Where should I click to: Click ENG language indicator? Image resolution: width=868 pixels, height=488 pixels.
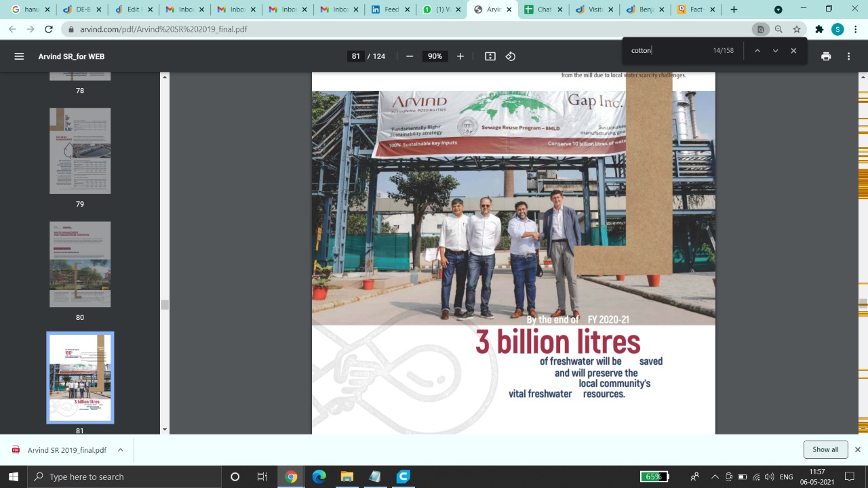coord(786,476)
